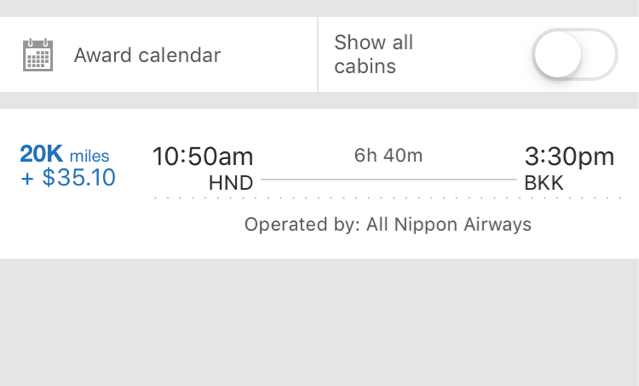Click the + $35.10 taxes amount
639x386 pixels.
[68, 178]
